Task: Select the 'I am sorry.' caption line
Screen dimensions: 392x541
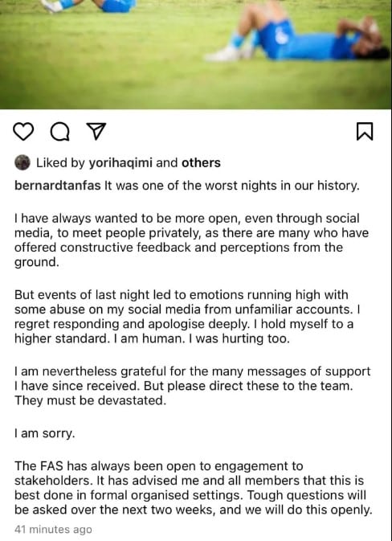Action: [x=44, y=433]
